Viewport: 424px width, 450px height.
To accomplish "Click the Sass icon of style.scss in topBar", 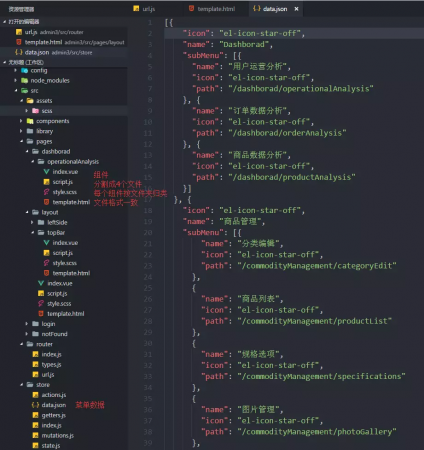I will [x=47, y=263].
